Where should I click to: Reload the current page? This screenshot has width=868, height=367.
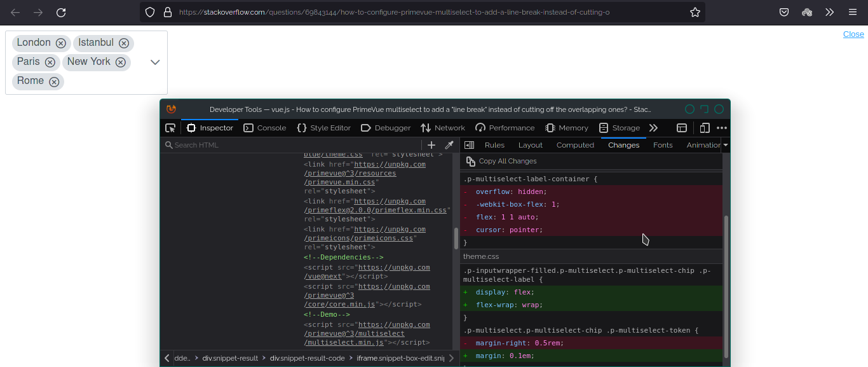(61, 12)
